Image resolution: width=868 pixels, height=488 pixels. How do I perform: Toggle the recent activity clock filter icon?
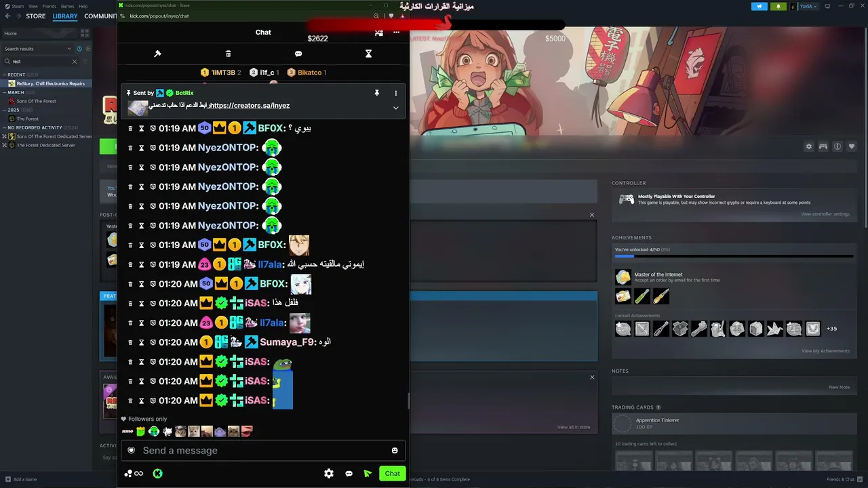79,49
